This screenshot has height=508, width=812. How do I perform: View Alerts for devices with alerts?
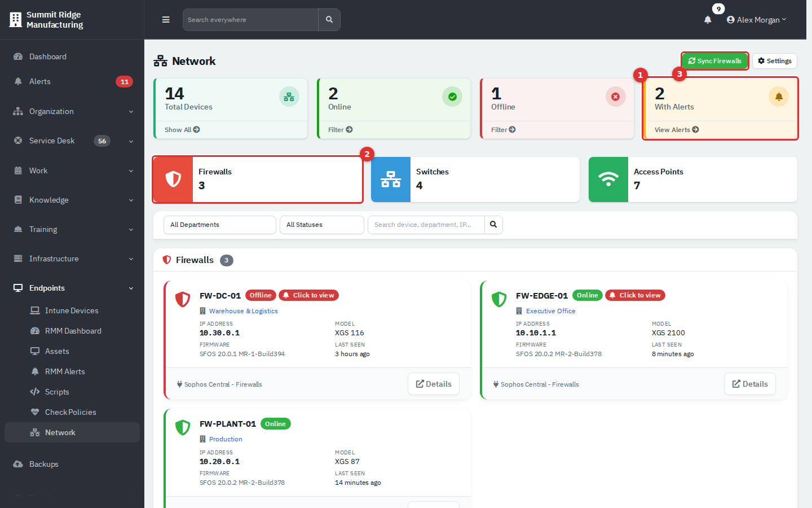pyautogui.click(x=677, y=130)
